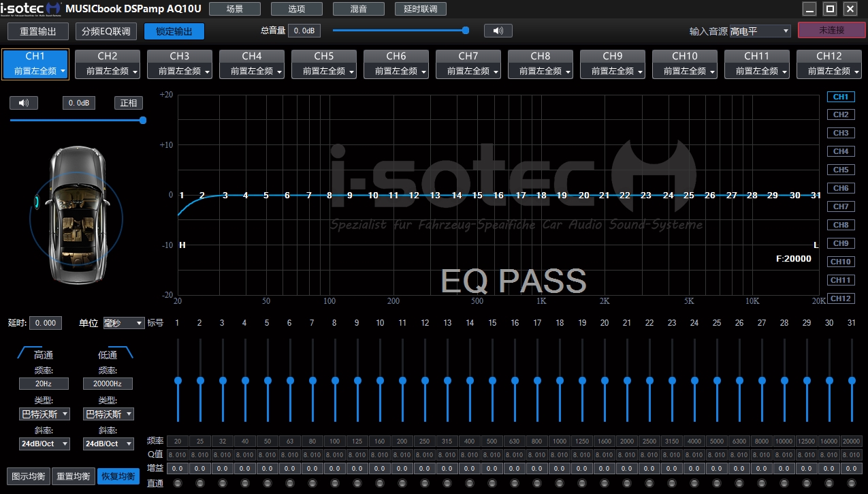The width and height of the screenshot is (868, 494).
Task: Open the 输入音源 input source dropdown
Action: click(759, 31)
